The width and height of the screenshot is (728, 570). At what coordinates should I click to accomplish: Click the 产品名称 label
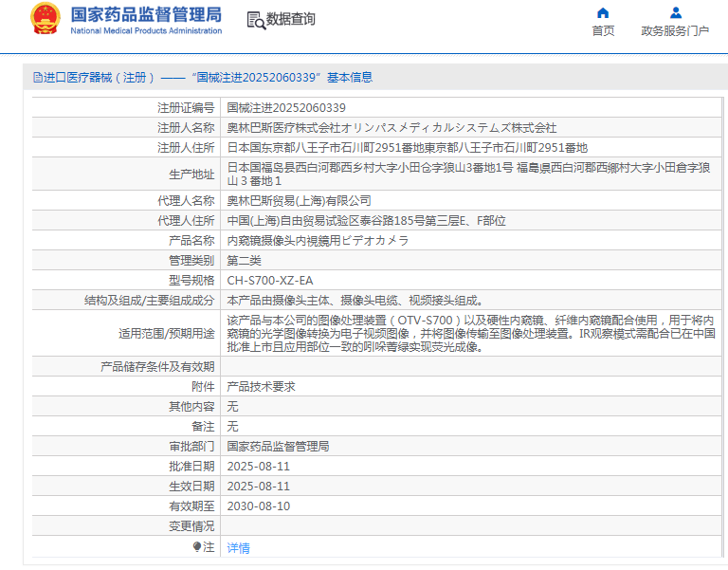tap(191, 241)
